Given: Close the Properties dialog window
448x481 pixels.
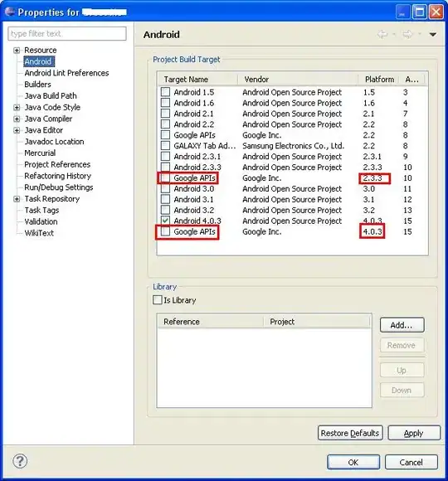Looking at the screenshot, I should (436, 12).
